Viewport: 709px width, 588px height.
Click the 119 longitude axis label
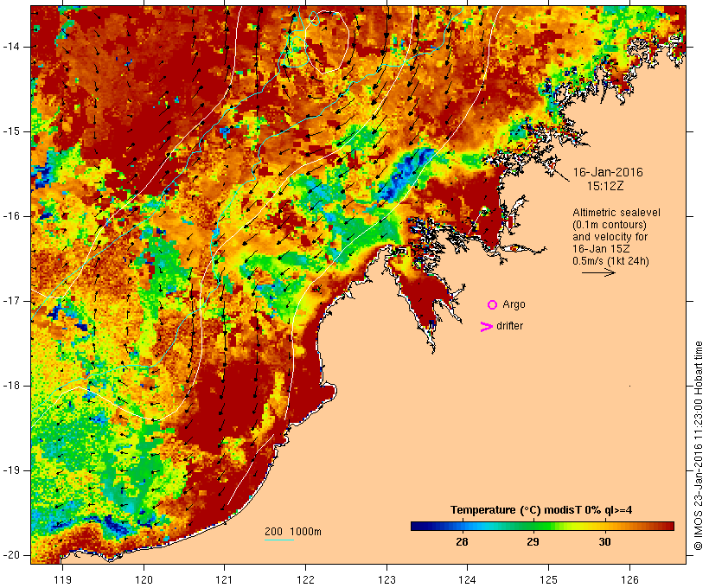click(62, 579)
